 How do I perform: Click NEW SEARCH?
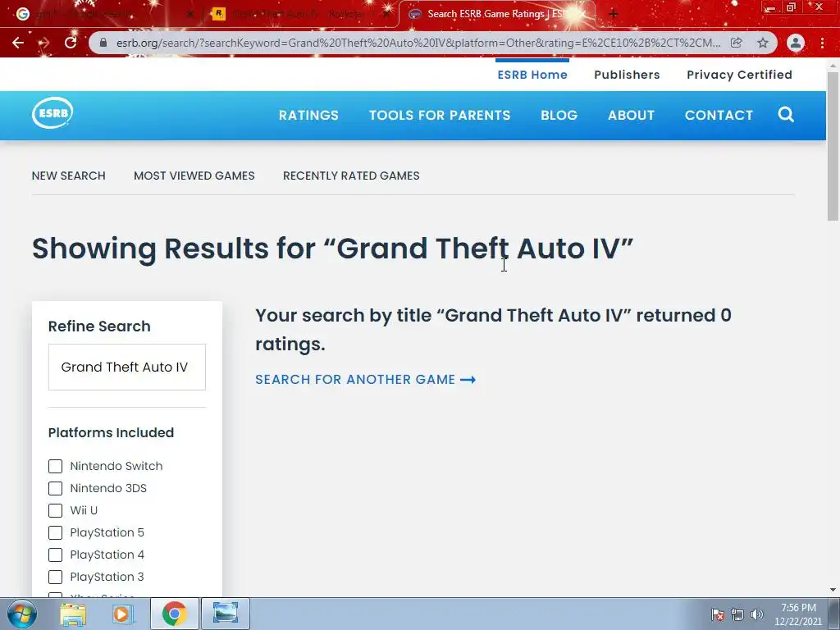(x=69, y=176)
